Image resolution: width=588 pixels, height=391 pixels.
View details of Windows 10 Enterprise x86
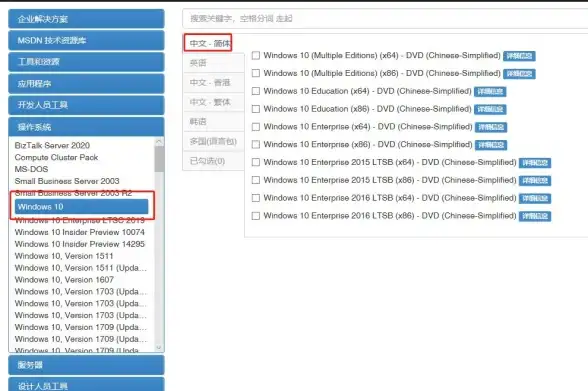click(x=491, y=145)
